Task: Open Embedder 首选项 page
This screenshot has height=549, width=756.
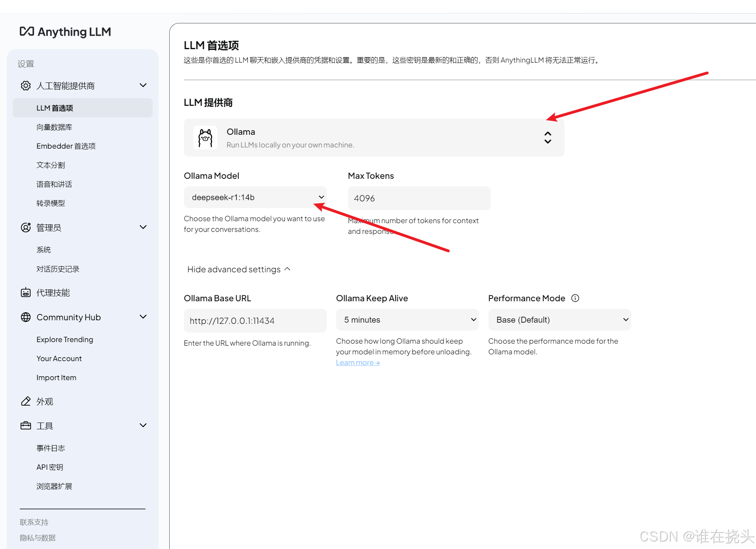Action: [66, 146]
